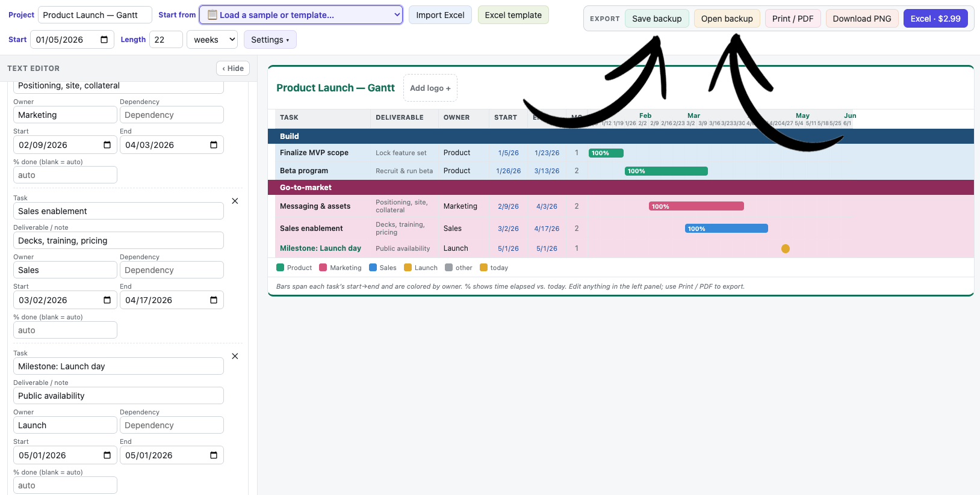Hide the Text Editor panel

pyautogui.click(x=233, y=69)
